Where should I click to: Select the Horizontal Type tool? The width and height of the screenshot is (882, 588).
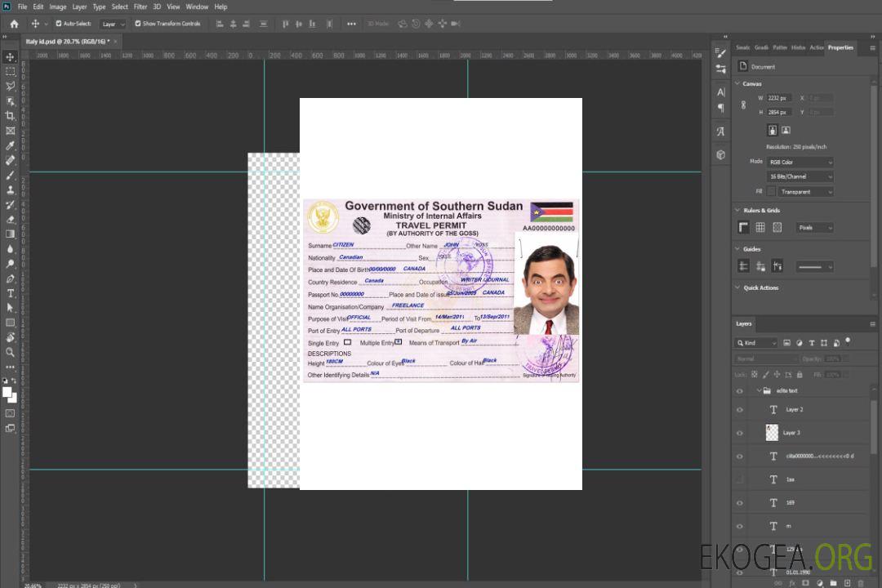click(11, 293)
